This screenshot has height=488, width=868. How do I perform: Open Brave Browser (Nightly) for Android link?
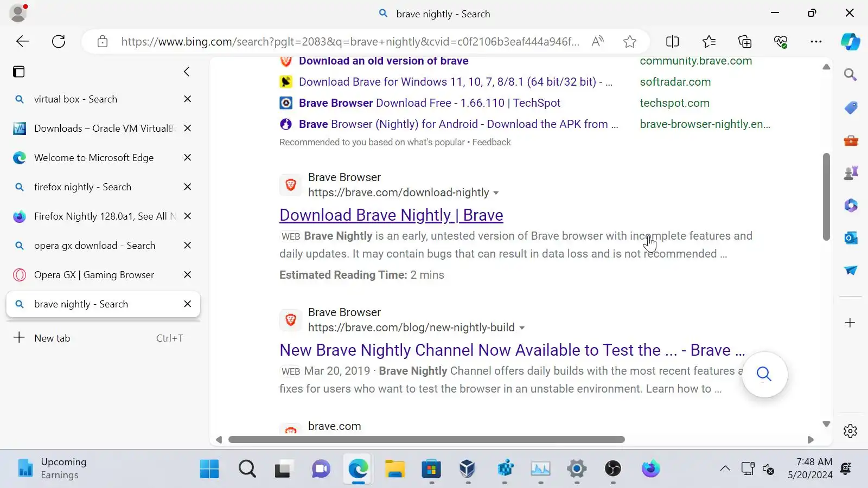point(458,124)
